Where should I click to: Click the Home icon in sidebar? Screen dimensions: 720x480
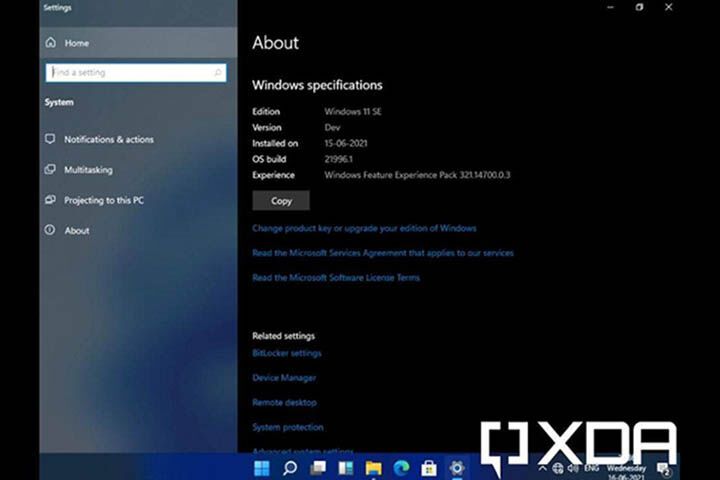pyautogui.click(x=51, y=43)
